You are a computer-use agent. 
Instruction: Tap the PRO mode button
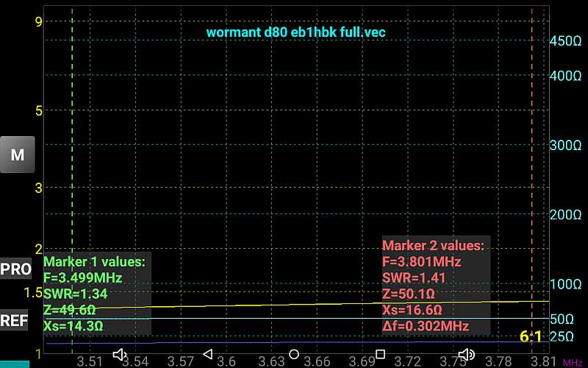[16, 269]
